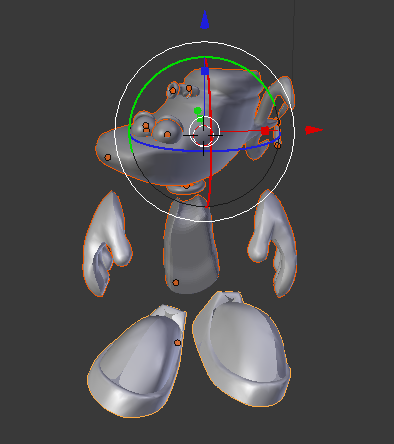Click the green Y-axis dot handle of the manipulator
Image resolution: width=394 pixels, height=444 pixels.
(x=198, y=110)
